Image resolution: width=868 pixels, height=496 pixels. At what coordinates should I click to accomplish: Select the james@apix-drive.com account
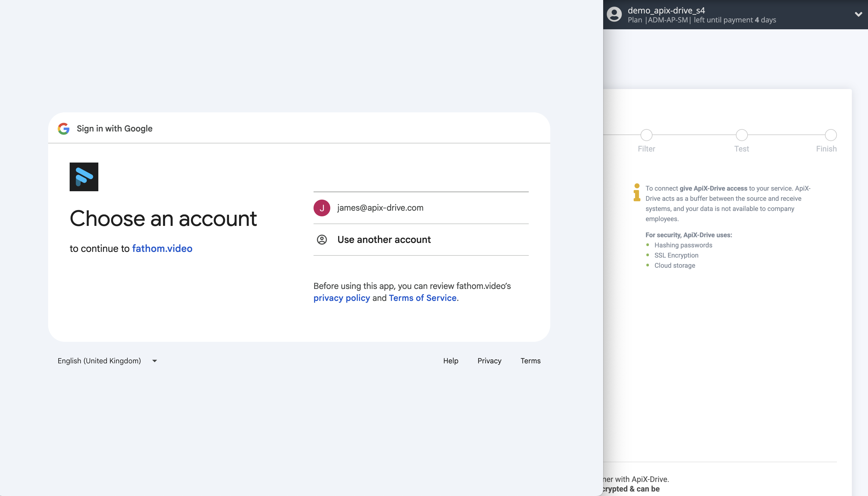[x=380, y=207]
